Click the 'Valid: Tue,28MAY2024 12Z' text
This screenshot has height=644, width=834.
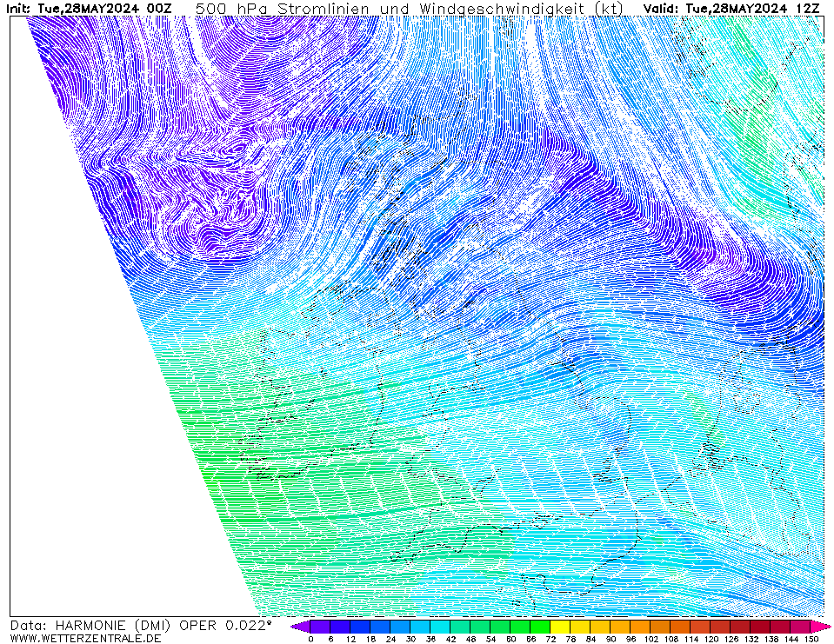pyautogui.click(x=731, y=9)
